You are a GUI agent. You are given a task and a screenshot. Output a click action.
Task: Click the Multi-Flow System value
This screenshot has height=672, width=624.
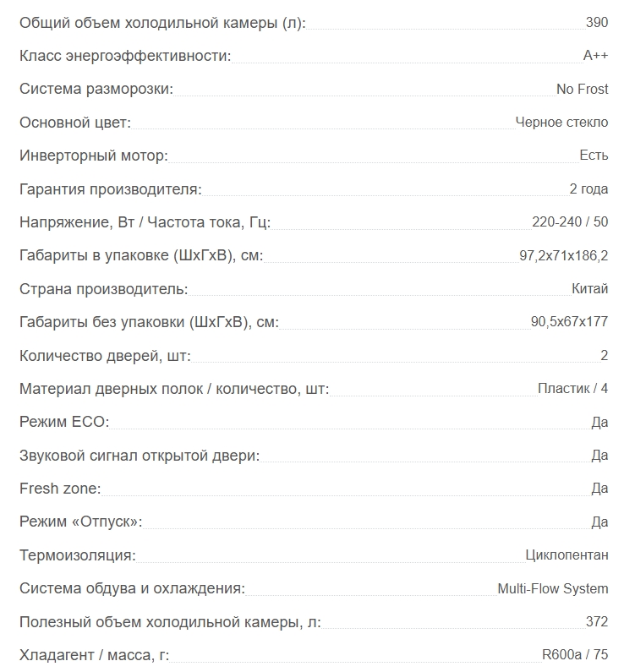(552, 588)
